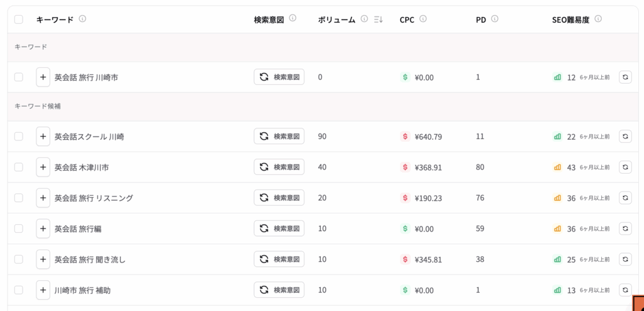
Task: Click the info icon next to キーワード header
Action: point(82,19)
